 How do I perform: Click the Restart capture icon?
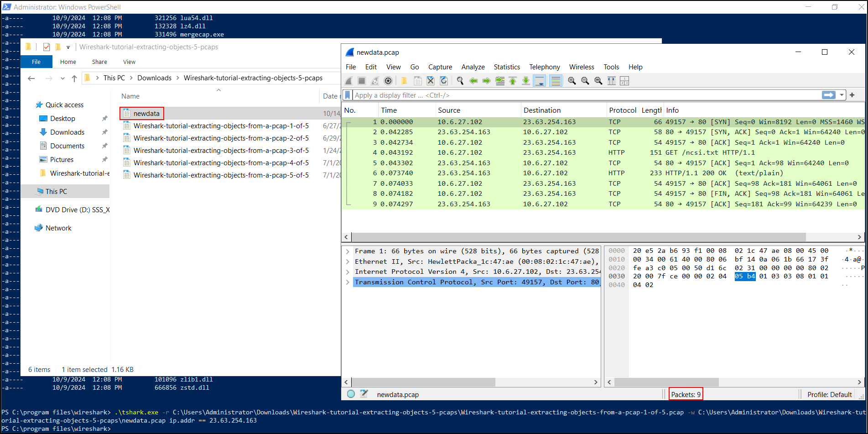point(375,81)
